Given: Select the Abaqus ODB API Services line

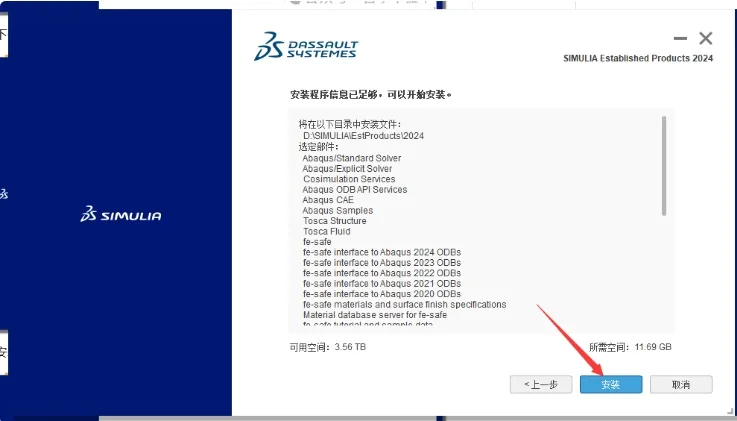Looking at the screenshot, I should click(355, 189).
